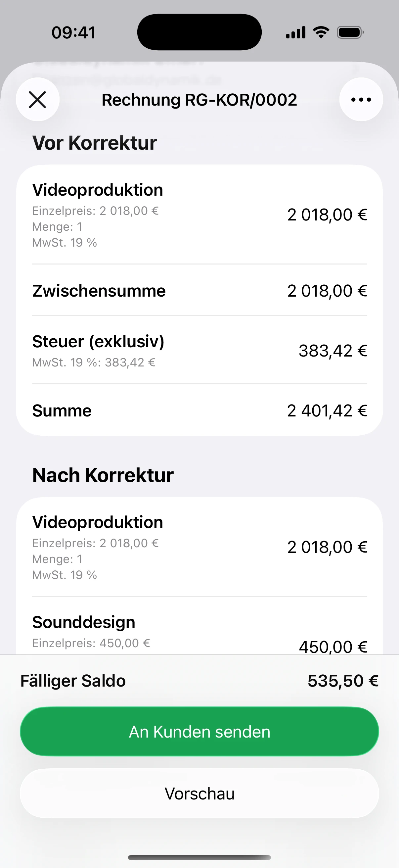399x868 pixels.
Task: Tap the cellular signal bars icon
Action: click(x=296, y=32)
